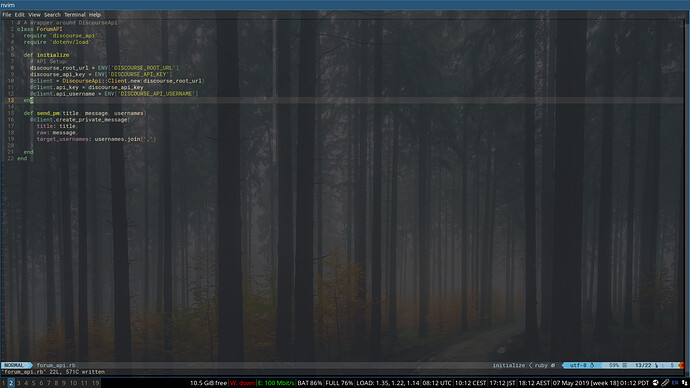
Task: Click the 10:12 CEST clock
Action: pos(470,383)
